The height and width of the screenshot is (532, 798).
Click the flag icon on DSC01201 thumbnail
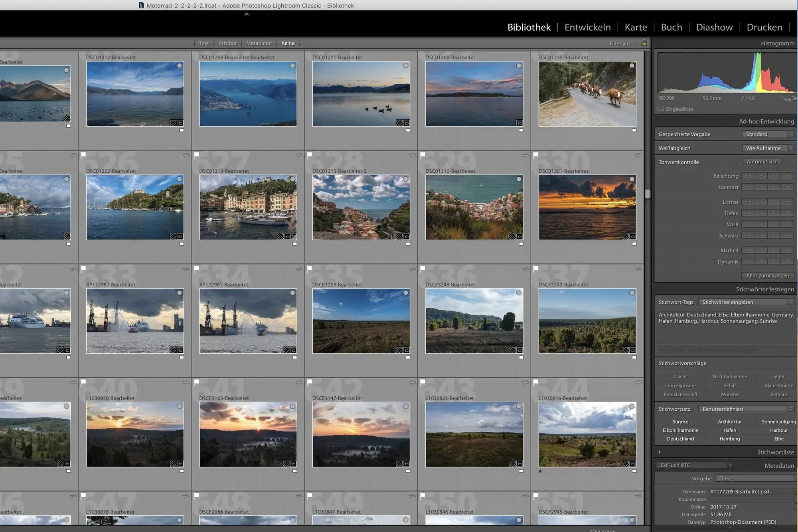(537, 155)
